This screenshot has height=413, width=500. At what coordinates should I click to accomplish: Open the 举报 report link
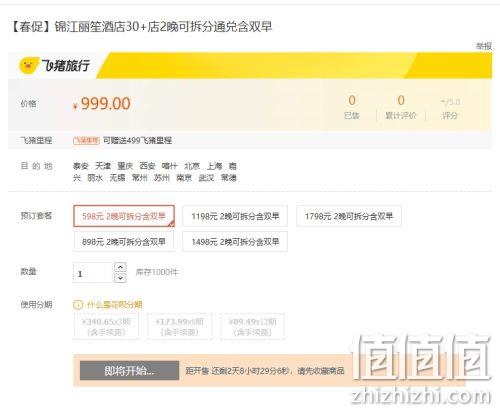coord(484,46)
